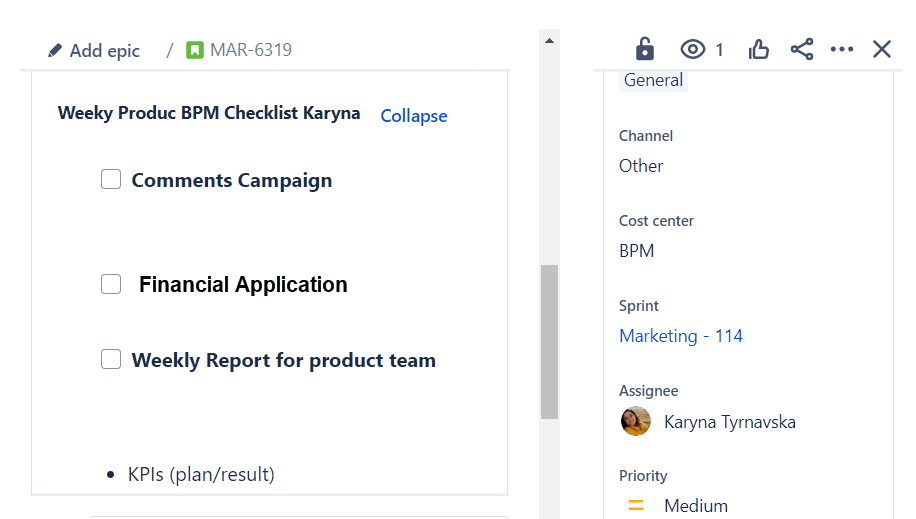Click the KPIs (plan/result) bullet item

pos(201,474)
